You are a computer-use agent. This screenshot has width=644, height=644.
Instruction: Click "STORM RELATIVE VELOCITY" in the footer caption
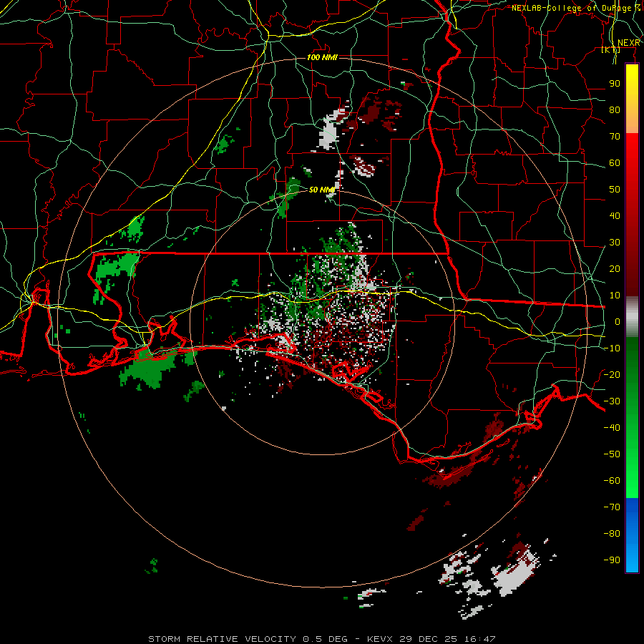point(223,639)
